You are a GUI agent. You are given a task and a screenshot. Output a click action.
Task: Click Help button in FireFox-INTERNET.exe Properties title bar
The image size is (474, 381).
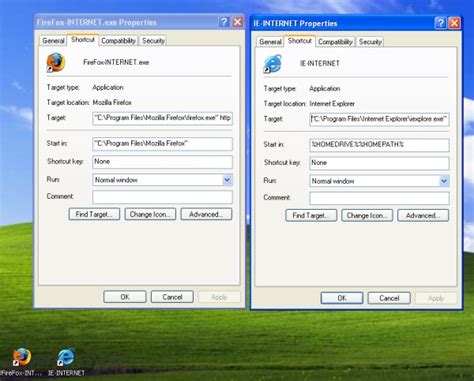[224, 22]
